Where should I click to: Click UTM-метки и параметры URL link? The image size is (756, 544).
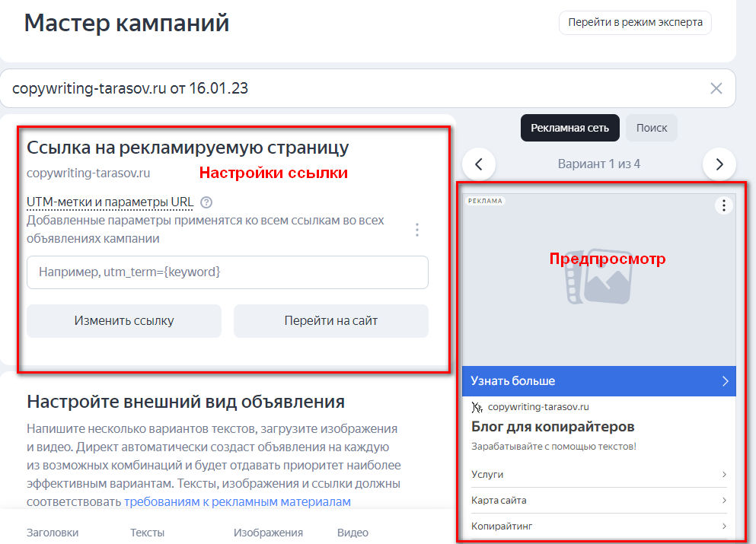[110, 202]
